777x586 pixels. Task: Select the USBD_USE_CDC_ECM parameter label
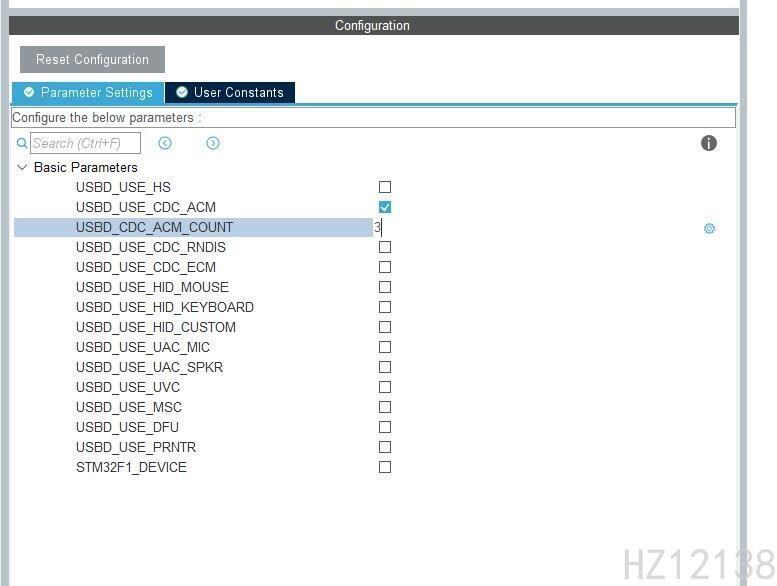pyautogui.click(x=146, y=267)
